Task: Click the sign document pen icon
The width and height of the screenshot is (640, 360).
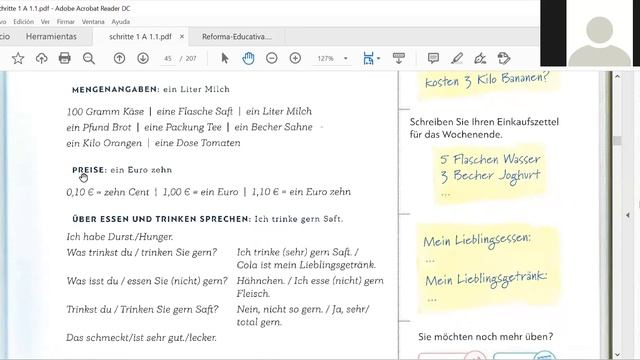Action: click(480, 58)
